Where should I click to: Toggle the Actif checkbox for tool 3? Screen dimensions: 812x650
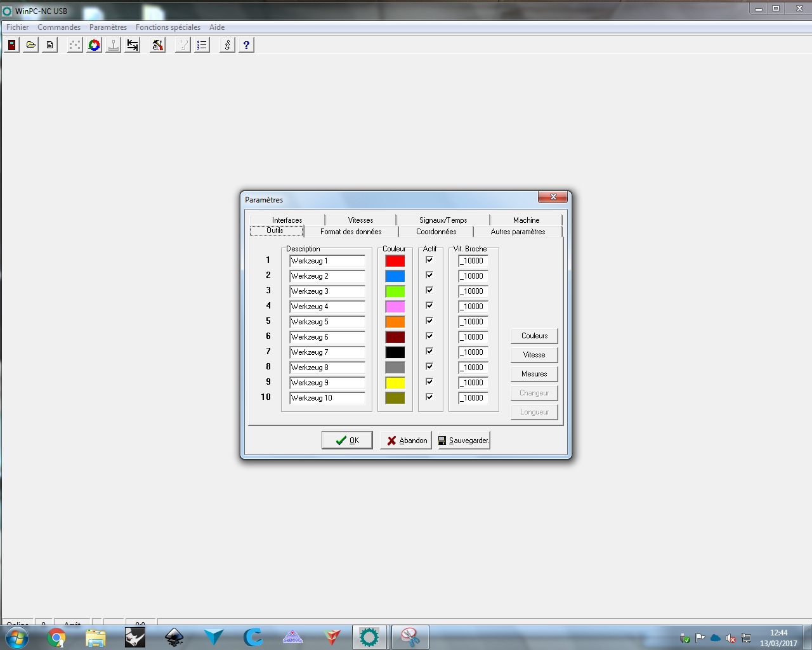429,290
